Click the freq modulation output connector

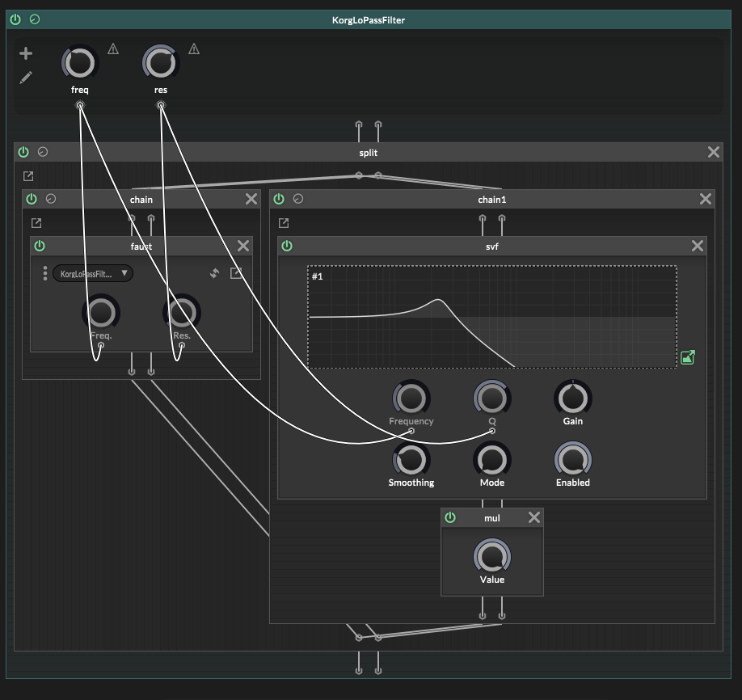click(80, 104)
